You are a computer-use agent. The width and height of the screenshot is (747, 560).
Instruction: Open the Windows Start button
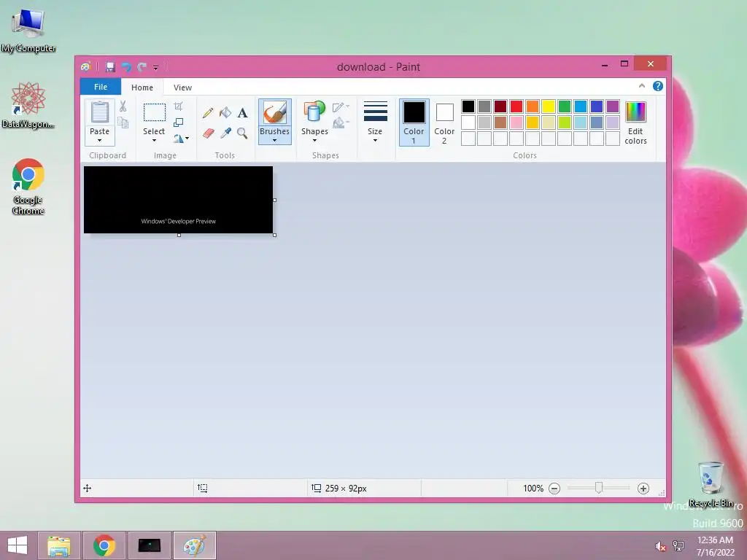(x=18, y=545)
